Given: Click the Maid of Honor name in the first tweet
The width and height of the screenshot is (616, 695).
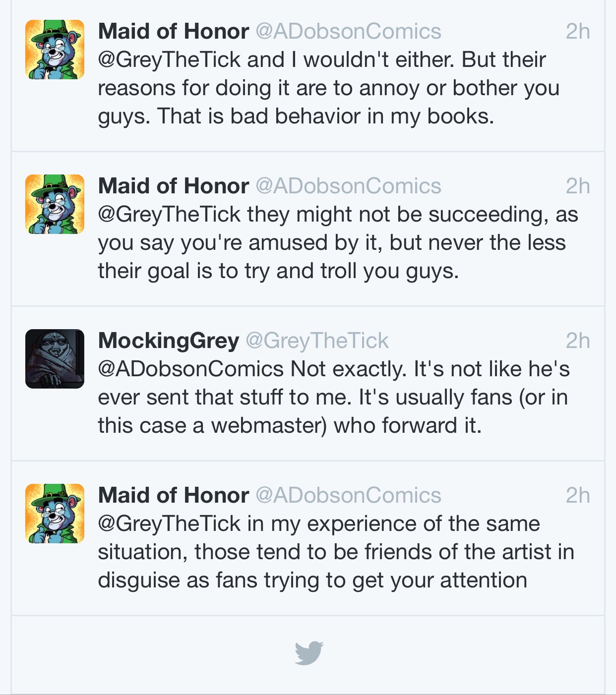Looking at the screenshot, I should [x=174, y=32].
